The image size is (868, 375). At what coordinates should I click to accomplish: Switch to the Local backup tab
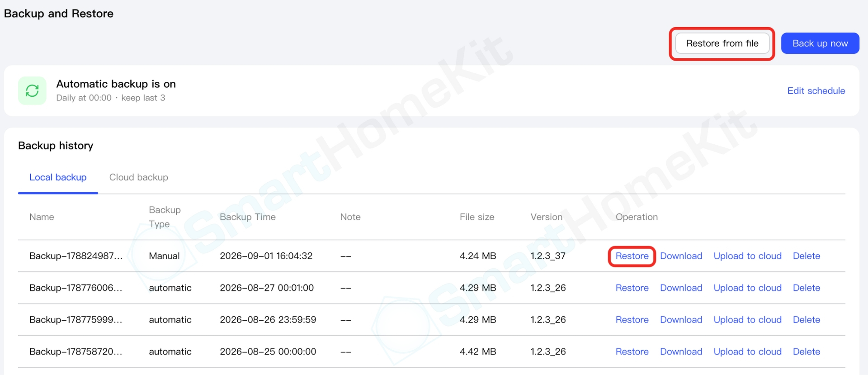point(58,177)
